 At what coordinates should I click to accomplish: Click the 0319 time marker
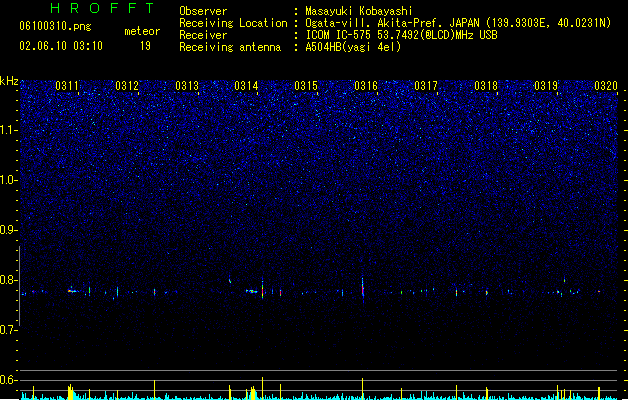[x=546, y=86]
